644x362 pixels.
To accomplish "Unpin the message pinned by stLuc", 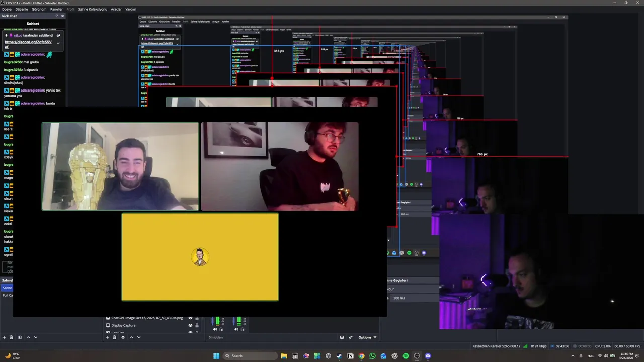I will coord(58,35).
